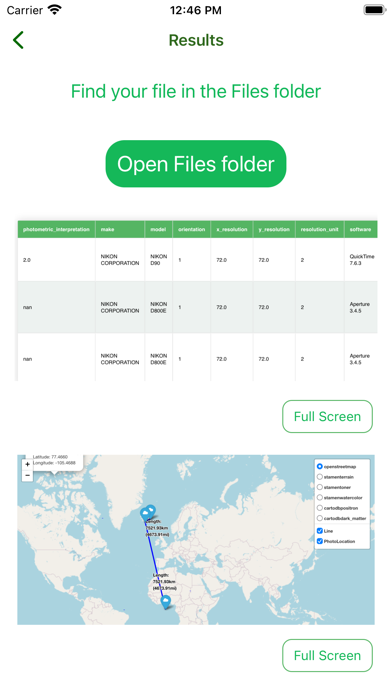
Task: Zoom out the map with minus
Action: click(x=28, y=475)
